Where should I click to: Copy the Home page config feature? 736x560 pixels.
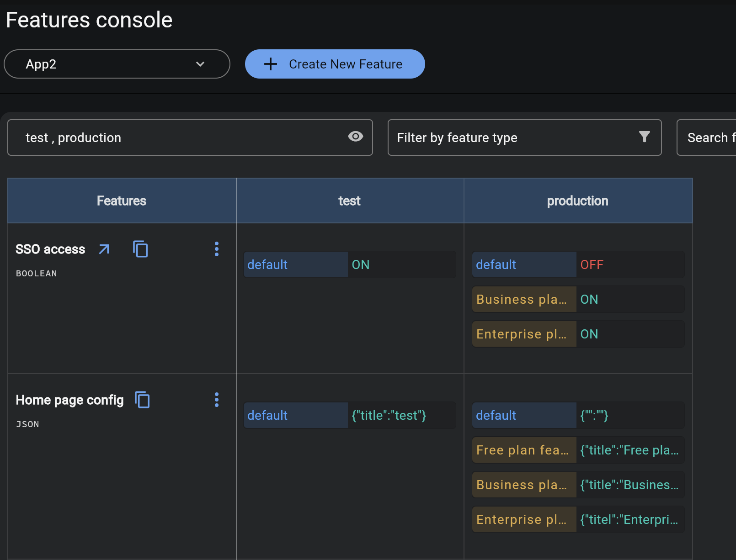(143, 400)
